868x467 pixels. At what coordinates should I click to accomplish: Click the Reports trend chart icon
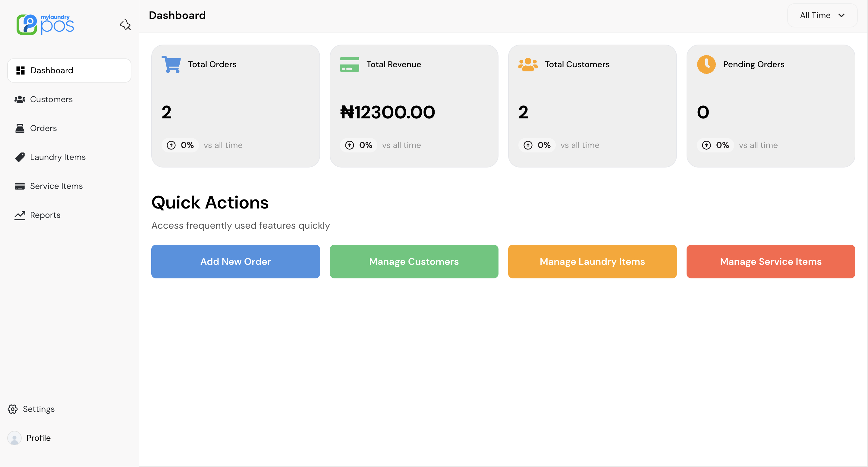coord(20,215)
